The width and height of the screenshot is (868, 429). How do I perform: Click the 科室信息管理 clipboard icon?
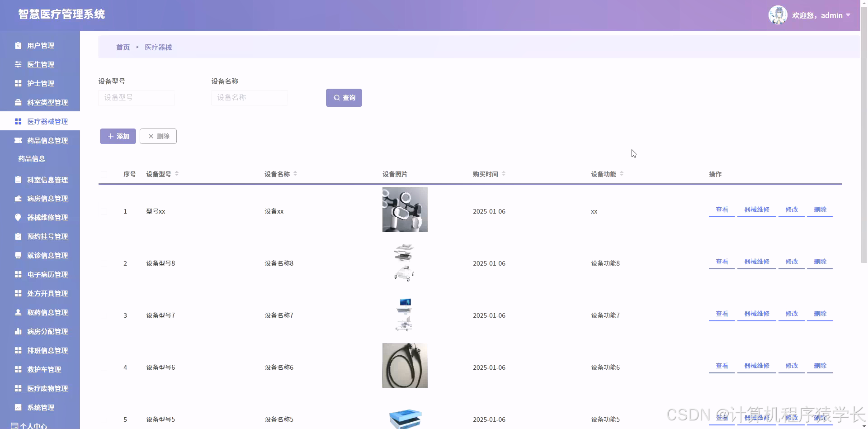(18, 180)
